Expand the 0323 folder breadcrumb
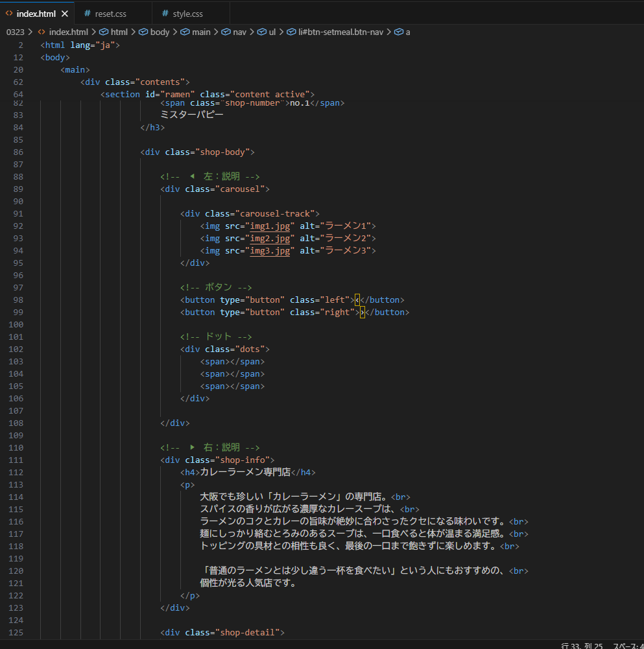 tap(15, 32)
